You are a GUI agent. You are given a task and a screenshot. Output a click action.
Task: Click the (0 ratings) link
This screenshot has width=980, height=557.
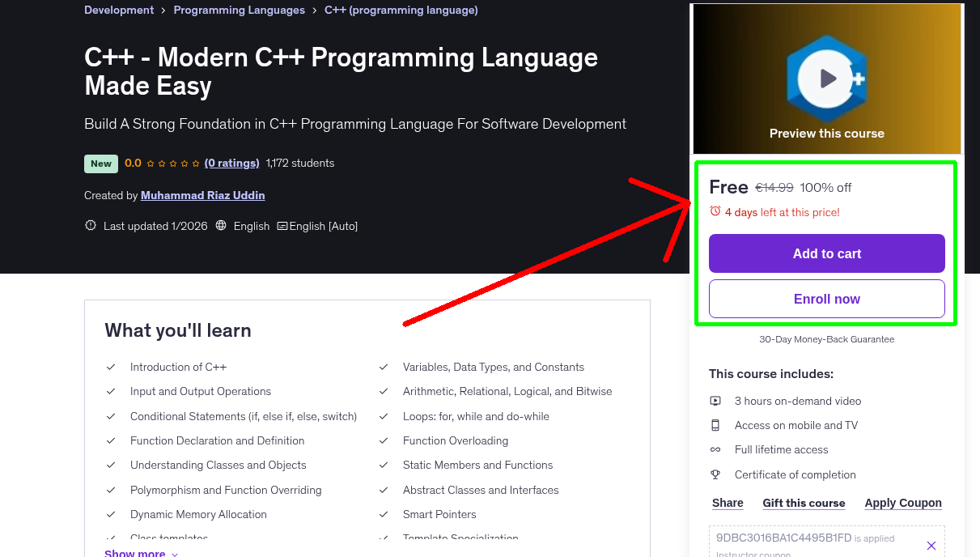[232, 163]
